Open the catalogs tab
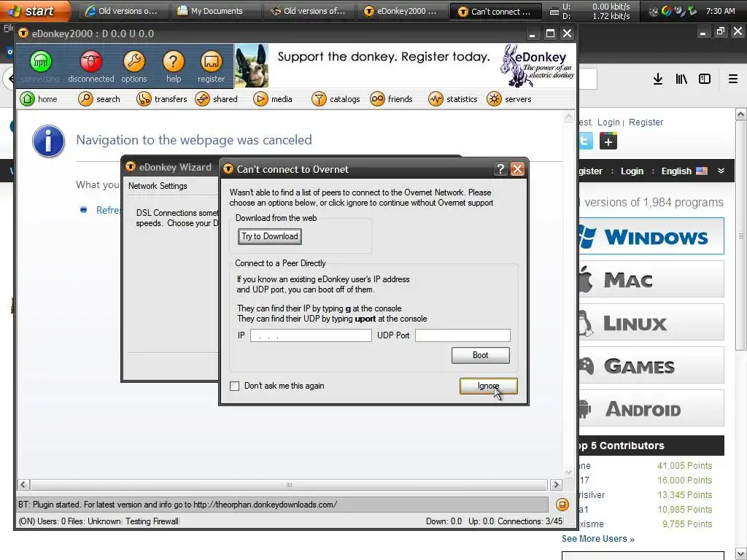Image resolution: width=747 pixels, height=560 pixels. (x=336, y=99)
